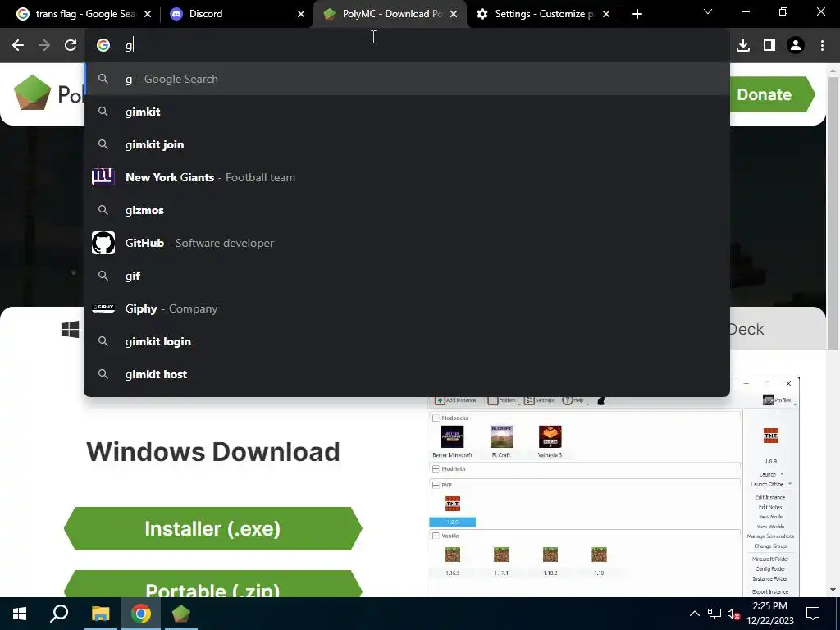Open a new browser tab

(x=637, y=14)
